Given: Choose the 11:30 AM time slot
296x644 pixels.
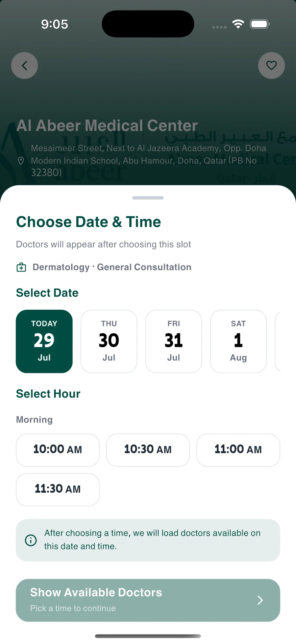Looking at the screenshot, I should click(58, 490).
